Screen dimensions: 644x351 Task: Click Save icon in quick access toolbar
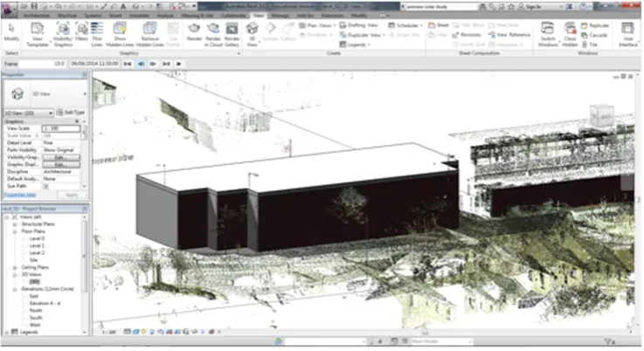[34, 6]
